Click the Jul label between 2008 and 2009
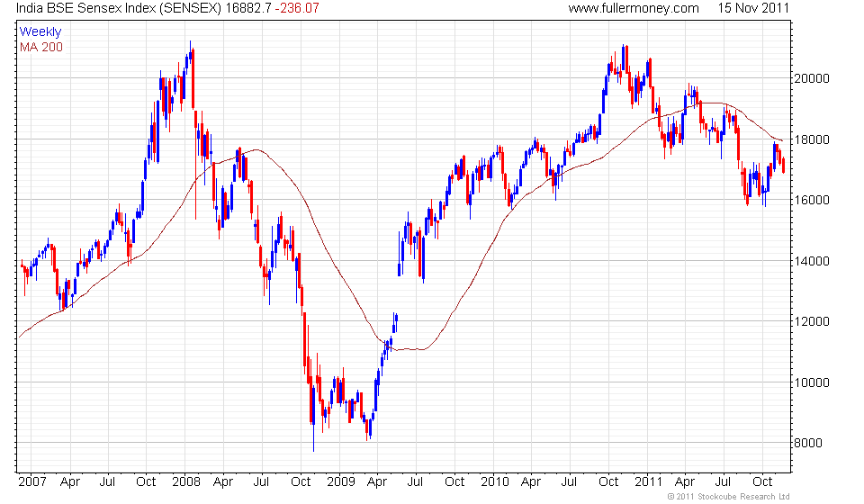This screenshot has height=504, width=864. coord(261,482)
